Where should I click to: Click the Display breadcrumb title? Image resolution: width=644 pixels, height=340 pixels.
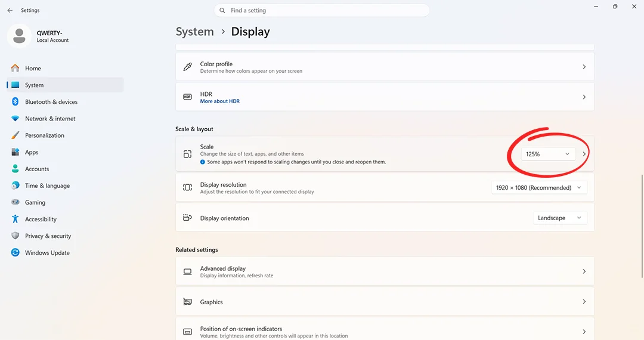coord(250,32)
